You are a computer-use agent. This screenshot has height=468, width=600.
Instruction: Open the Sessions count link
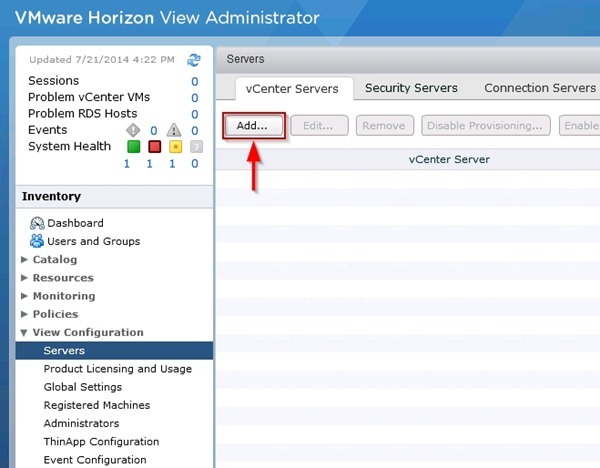[194, 81]
